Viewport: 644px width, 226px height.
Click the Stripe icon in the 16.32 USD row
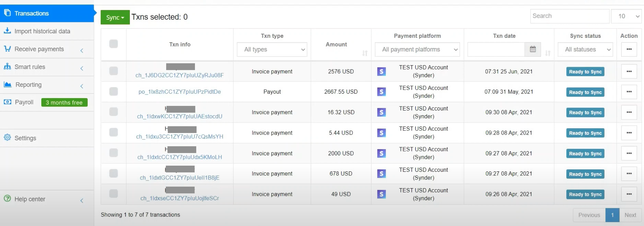pyautogui.click(x=381, y=112)
